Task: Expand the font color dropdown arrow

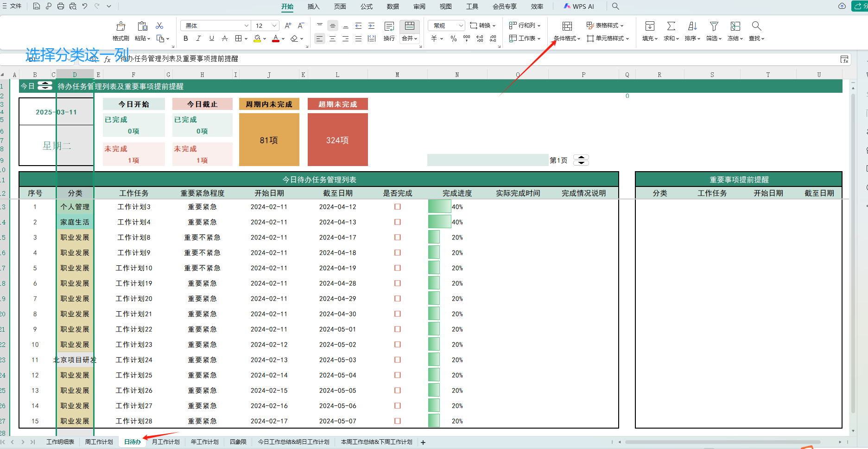Action: (x=283, y=39)
